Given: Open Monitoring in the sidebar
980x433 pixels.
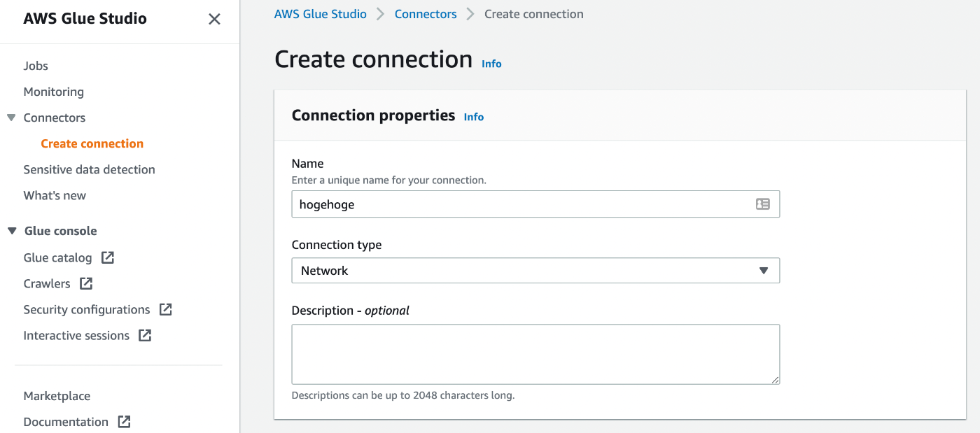Looking at the screenshot, I should 53,92.
